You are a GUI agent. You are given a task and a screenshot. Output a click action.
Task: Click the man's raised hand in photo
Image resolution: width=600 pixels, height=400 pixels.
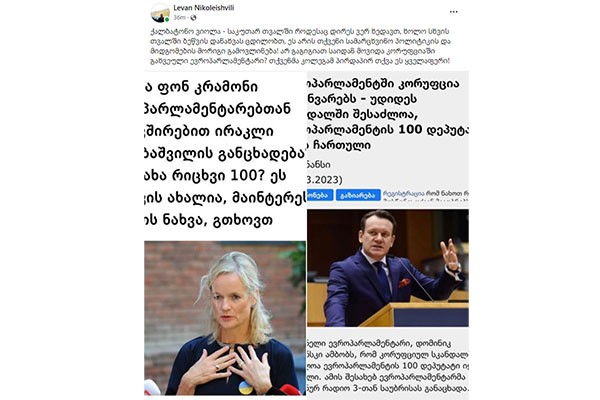pyautogui.click(x=449, y=255)
